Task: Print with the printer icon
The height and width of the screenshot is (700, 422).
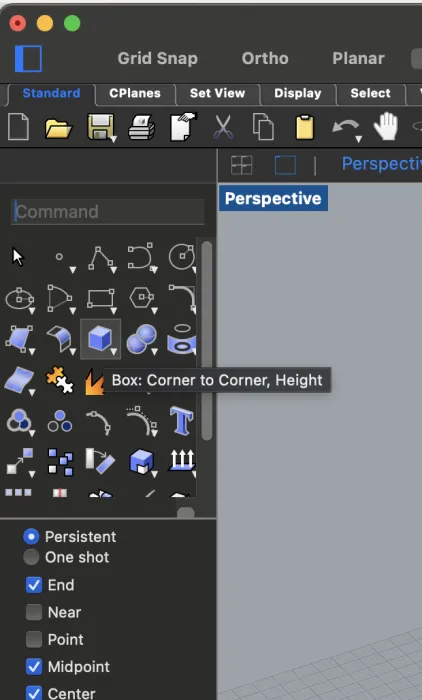Action: (142, 127)
